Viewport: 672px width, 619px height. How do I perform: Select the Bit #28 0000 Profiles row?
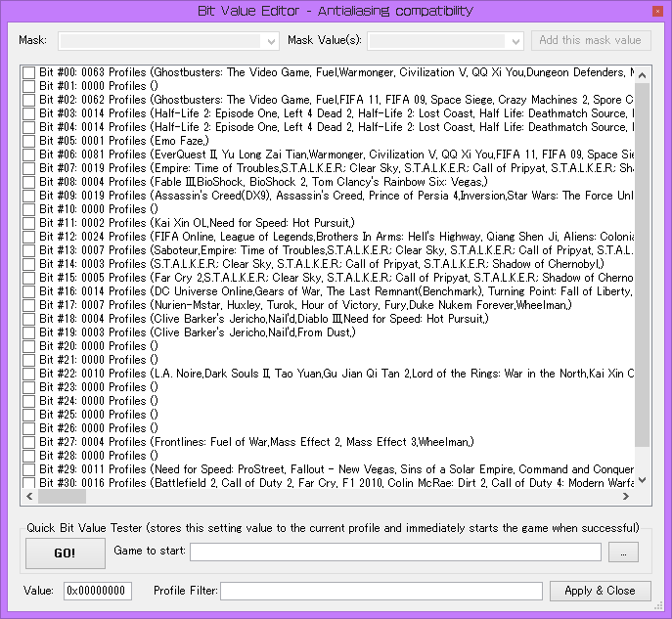click(99, 457)
